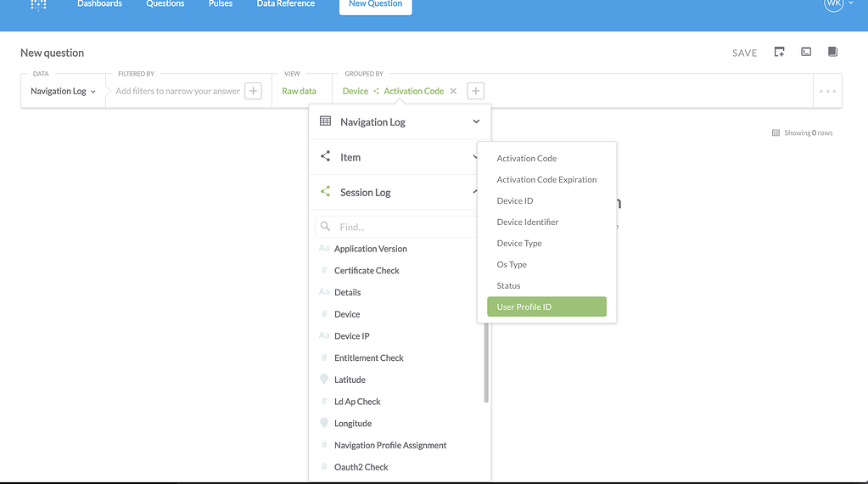Screen dimensions: 868x484
Task: Select the Device field in list
Action: [347, 314]
